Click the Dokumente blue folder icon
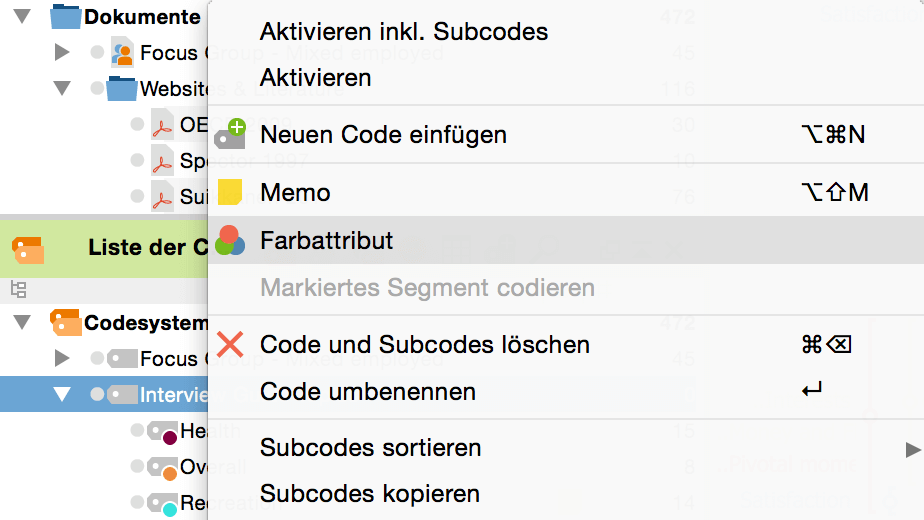 (x=65, y=17)
